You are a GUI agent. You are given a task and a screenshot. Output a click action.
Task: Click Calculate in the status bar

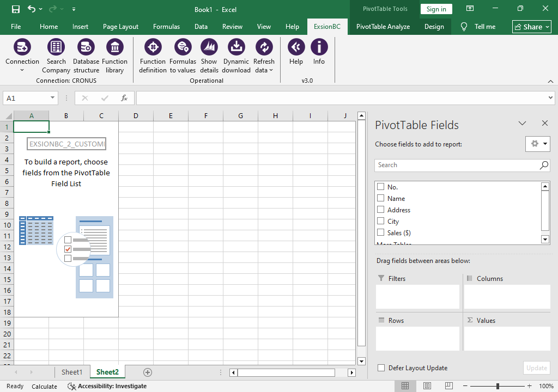point(44,387)
